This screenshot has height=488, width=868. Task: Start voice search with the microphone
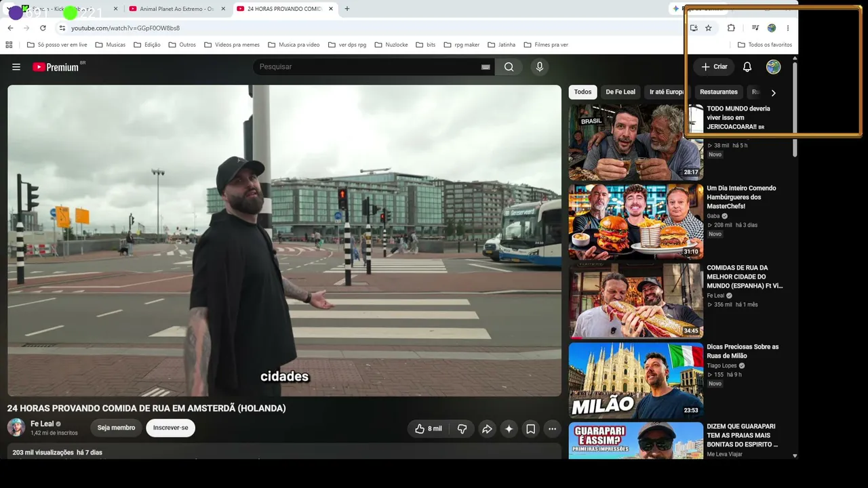pos(540,67)
